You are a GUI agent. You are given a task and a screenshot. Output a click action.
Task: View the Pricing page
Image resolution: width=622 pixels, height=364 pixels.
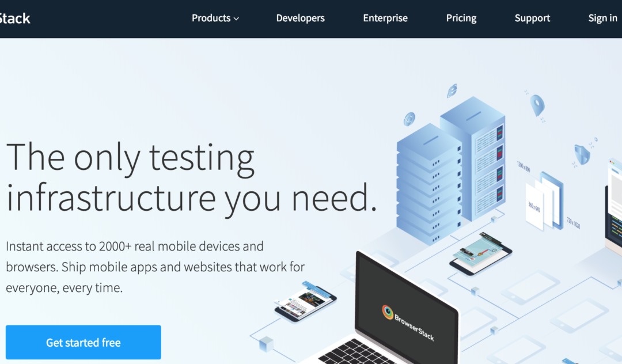[x=461, y=18]
